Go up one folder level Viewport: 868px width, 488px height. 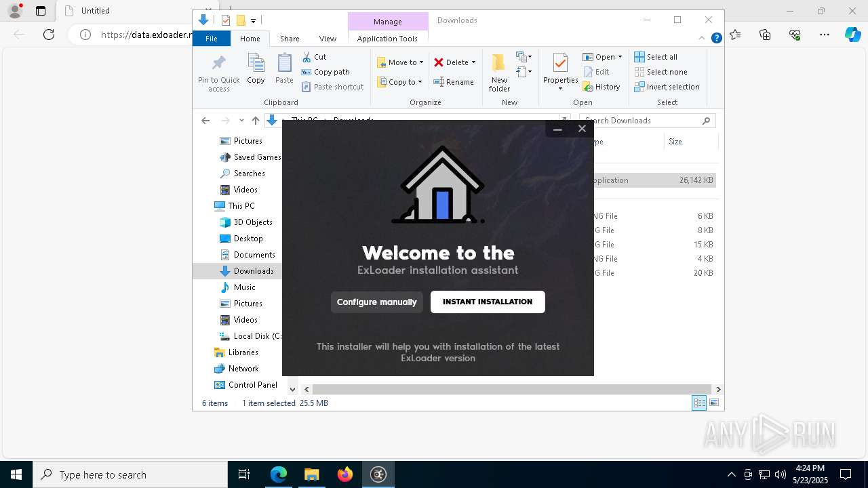click(255, 121)
